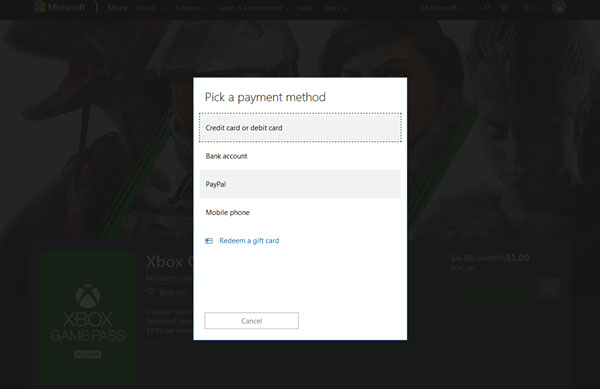Open the Deals link in header
Screen dimensions: 600x389
point(305,8)
